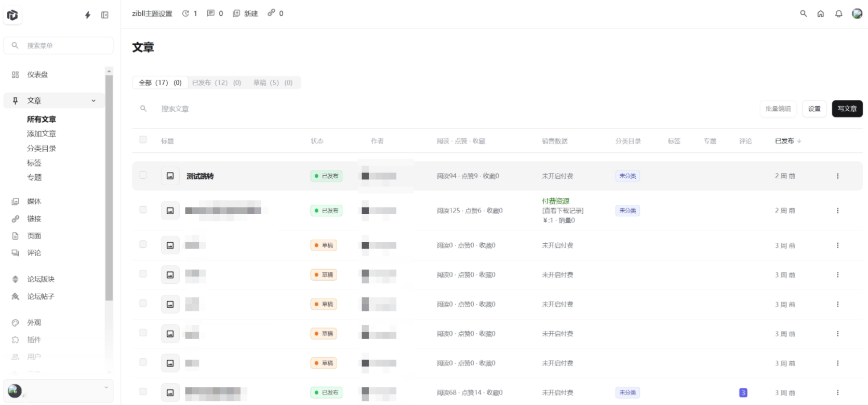Collapse sidebar using the panel toggle icon
Screen dimensions: 868x405
(x=105, y=15)
